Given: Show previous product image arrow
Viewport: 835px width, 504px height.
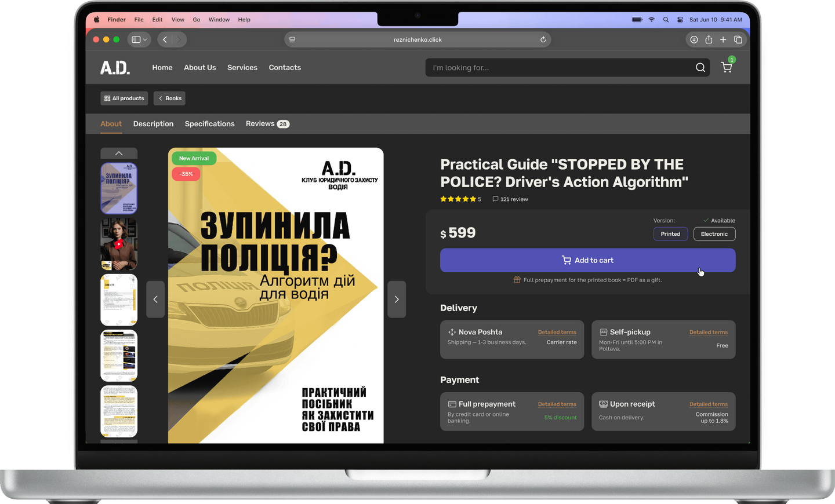Looking at the screenshot, I should click(155, 299).
